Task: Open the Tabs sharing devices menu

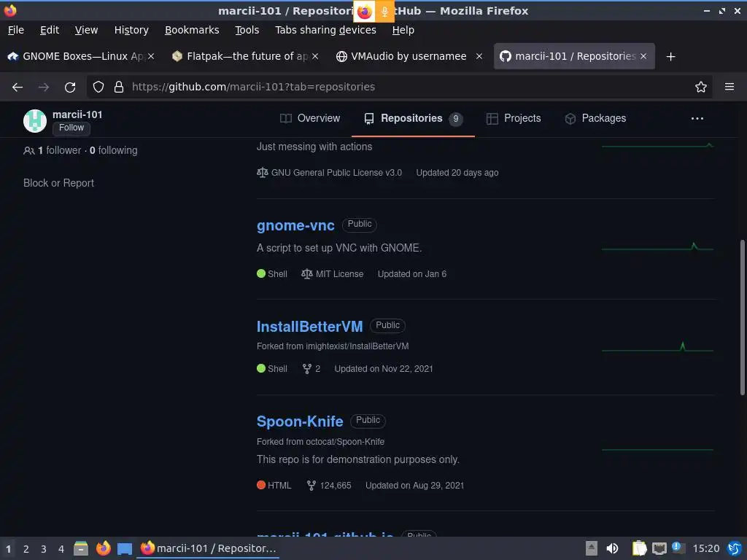Action: click(x=326, y=30)
